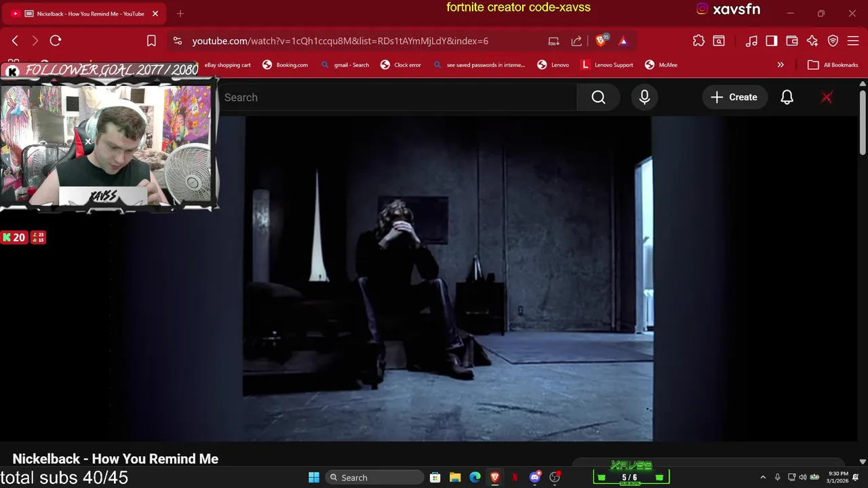Image resolution: width=868 pixels, height=488 pixels.
Task: Open Discord from the taskbar
Action: point(535,477)
